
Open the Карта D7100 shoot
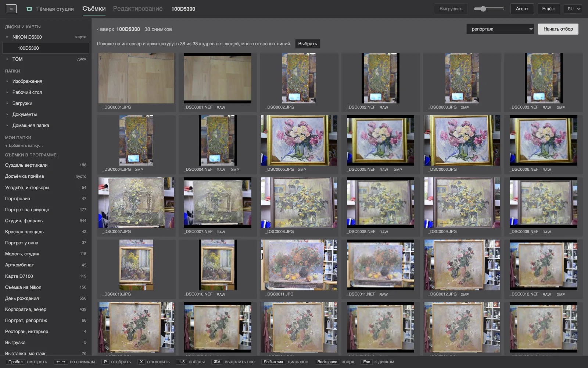pyautogui.click(x=46, y=276)
